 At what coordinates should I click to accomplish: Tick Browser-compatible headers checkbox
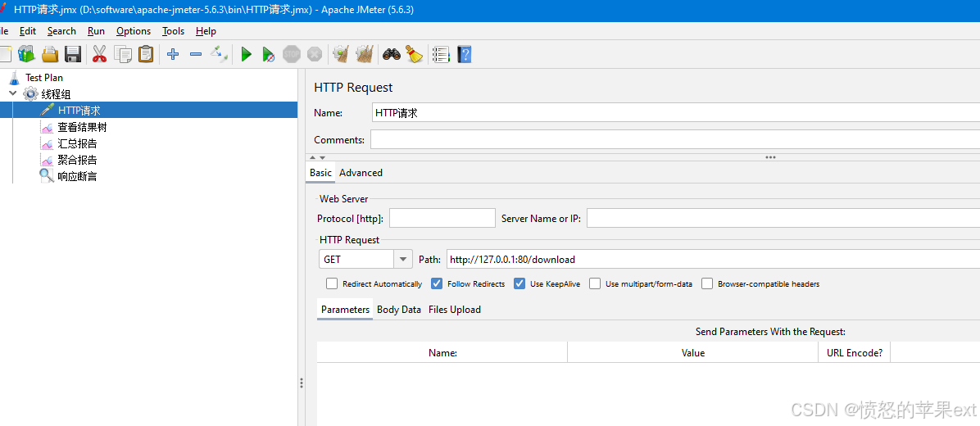point(707,283)
